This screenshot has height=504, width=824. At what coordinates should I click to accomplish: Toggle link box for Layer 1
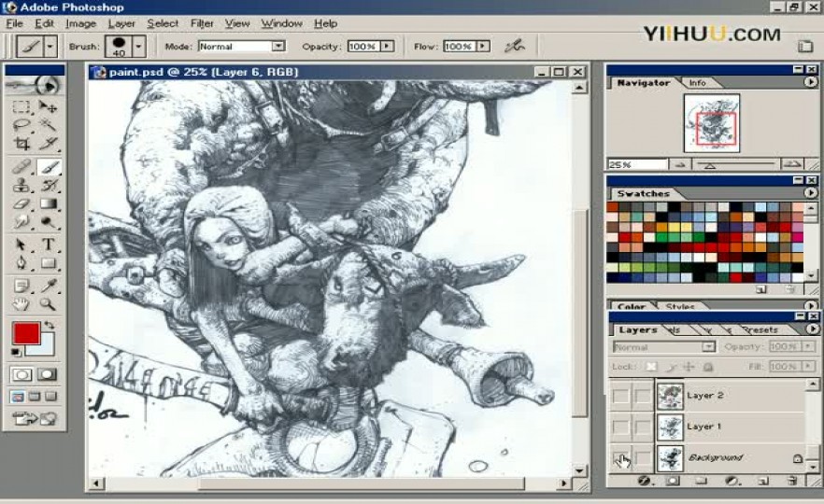tap(643, 427)
